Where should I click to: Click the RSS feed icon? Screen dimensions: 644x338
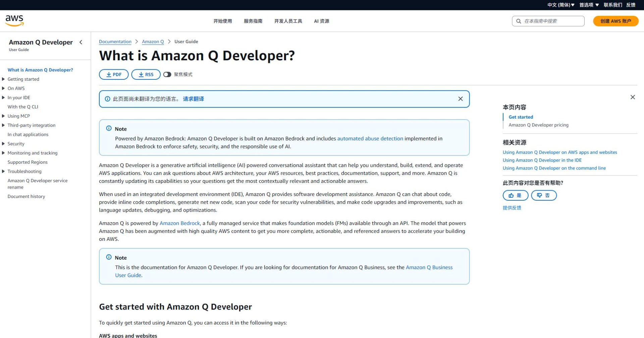(141, 74)
